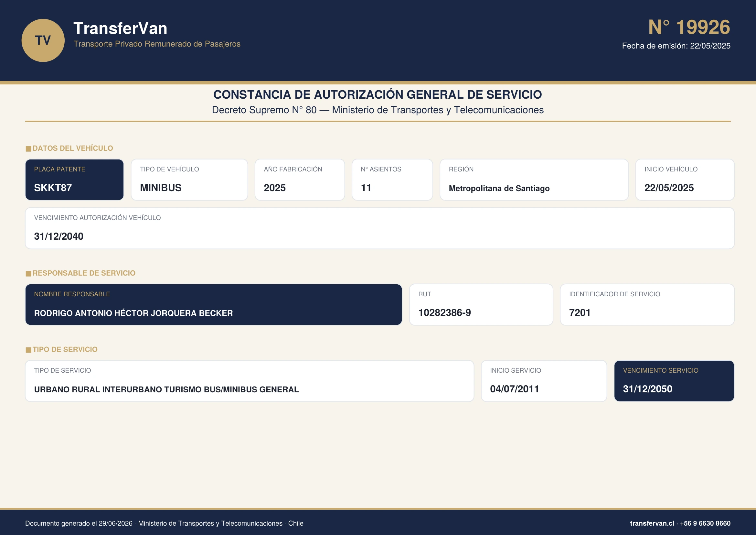
Task: Click the 'Año Fabricación' label
Action: (293, 169)
